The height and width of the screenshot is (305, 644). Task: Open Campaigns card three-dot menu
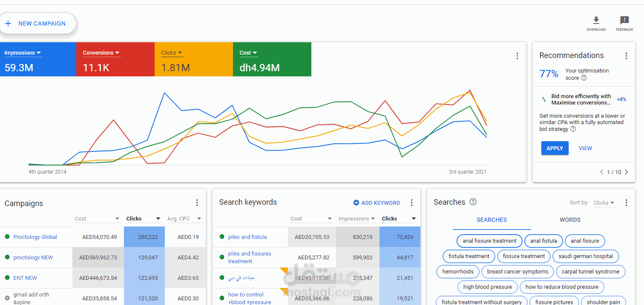click(197, 203)
